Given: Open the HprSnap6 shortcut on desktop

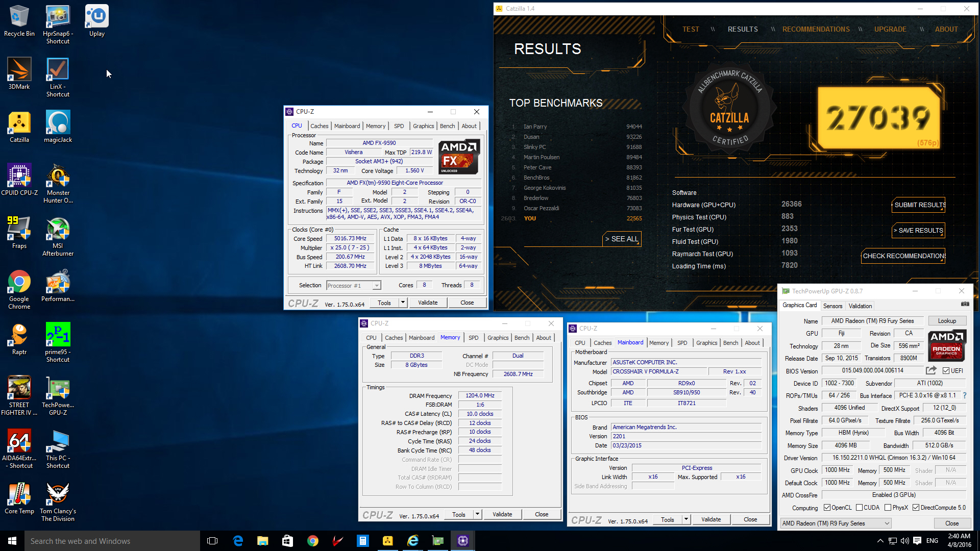Looking at the screenshot, I should (x=58, y=24).
